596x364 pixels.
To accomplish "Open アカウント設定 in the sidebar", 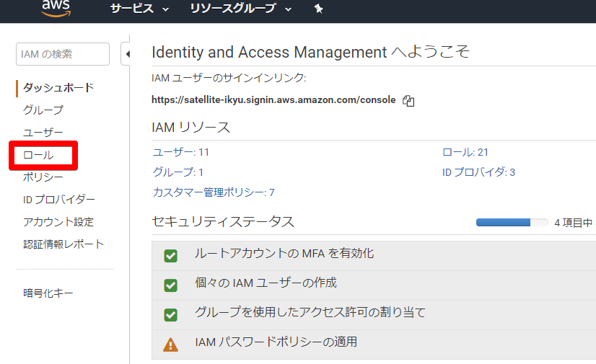I will coord(58,222).
